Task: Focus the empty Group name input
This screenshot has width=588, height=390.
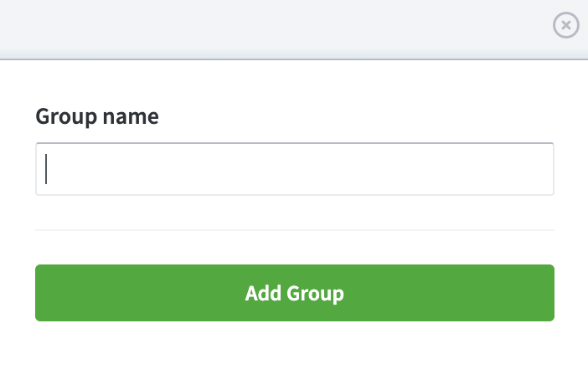Action: 295,169
